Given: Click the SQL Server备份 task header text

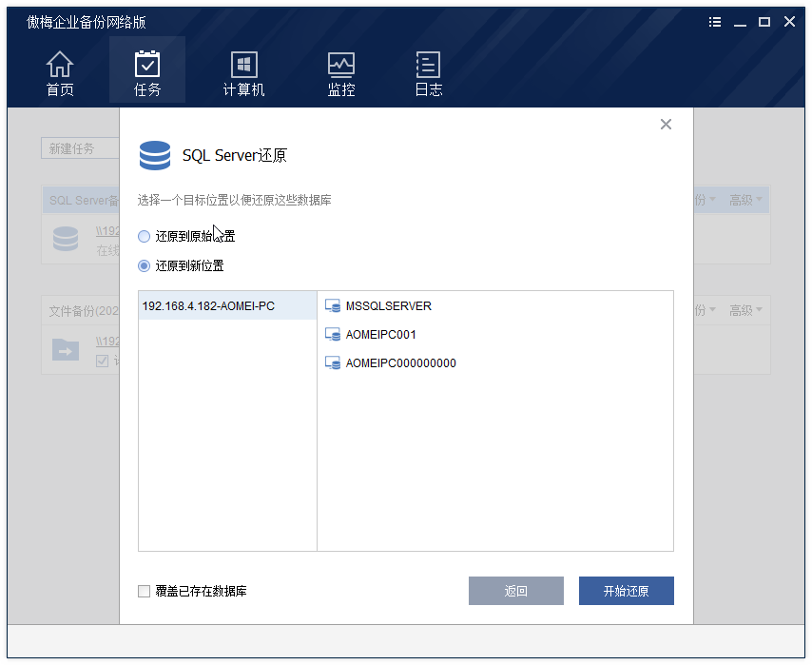Looking at the screenshot, I should click(84, 200).
